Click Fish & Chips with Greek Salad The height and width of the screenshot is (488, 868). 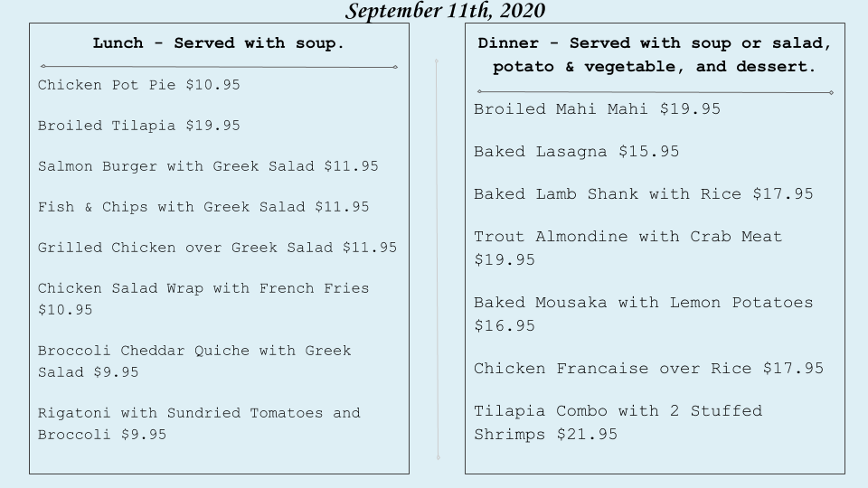coord(203,207)
